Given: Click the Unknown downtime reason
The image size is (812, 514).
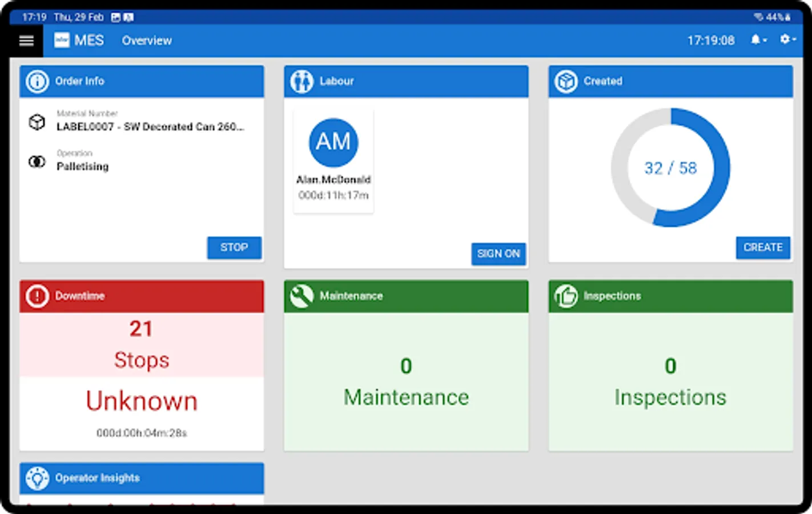Looking at the screenshot, I should [142, 401].
